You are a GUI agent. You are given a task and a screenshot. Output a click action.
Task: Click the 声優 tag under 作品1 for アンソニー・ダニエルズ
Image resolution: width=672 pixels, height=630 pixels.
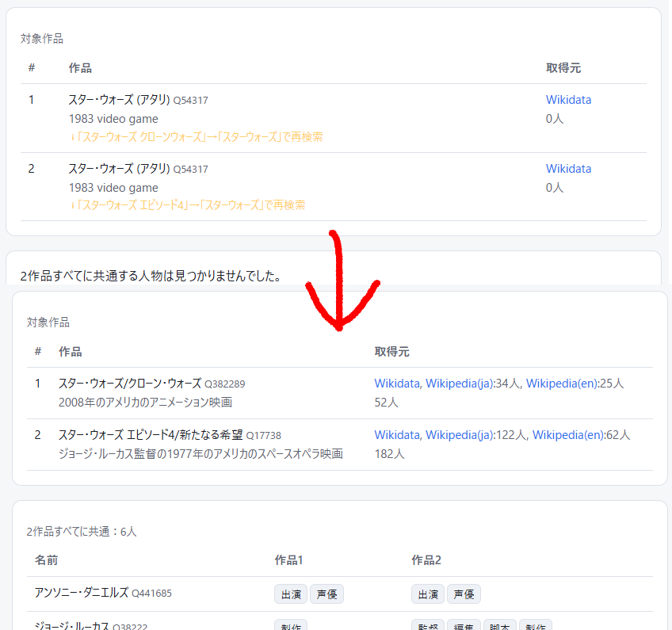[326, 594]
